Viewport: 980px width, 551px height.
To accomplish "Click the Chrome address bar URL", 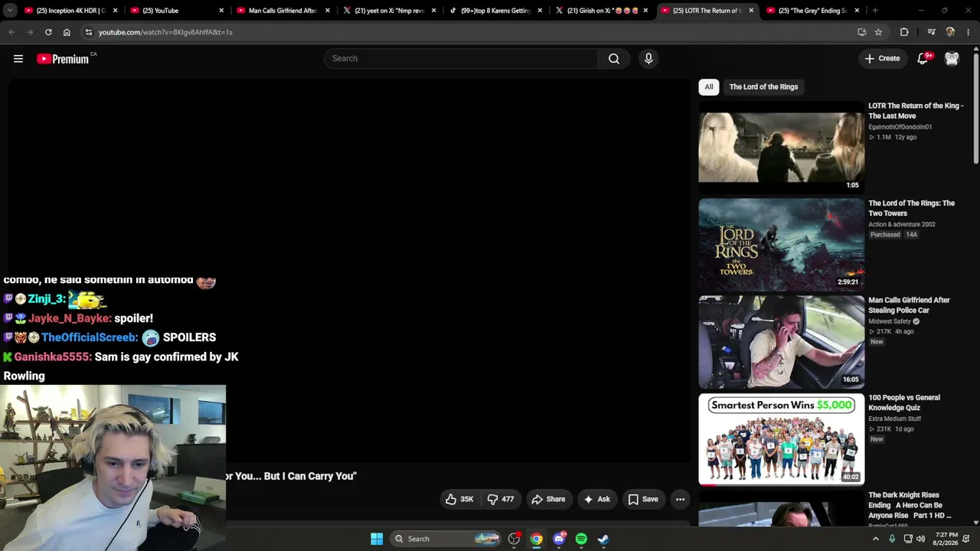I will 165,32.
